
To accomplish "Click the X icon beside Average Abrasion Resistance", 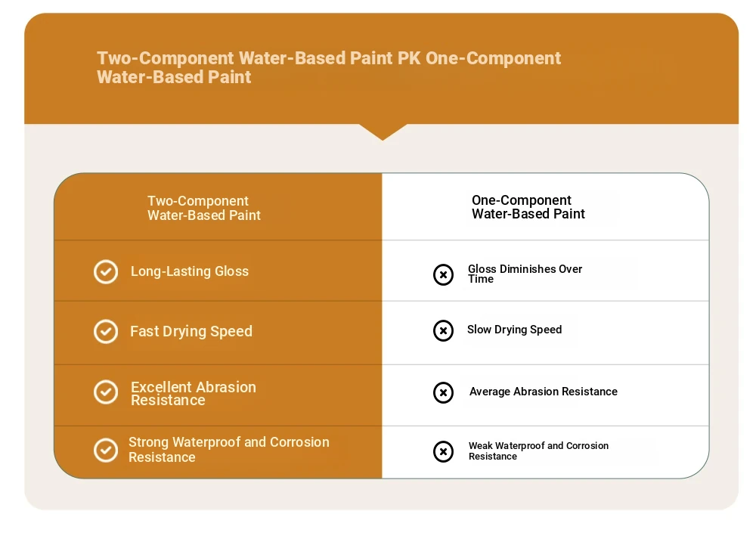I will 443,392.
